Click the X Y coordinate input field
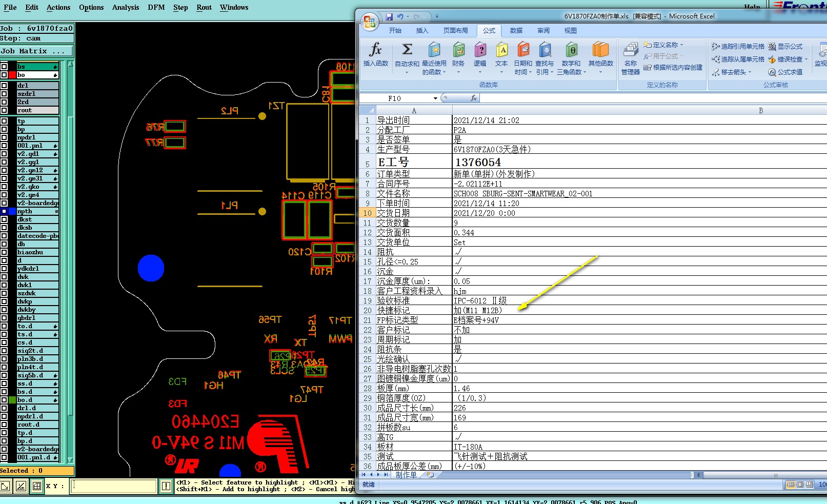827x504 pixels. 114,486
